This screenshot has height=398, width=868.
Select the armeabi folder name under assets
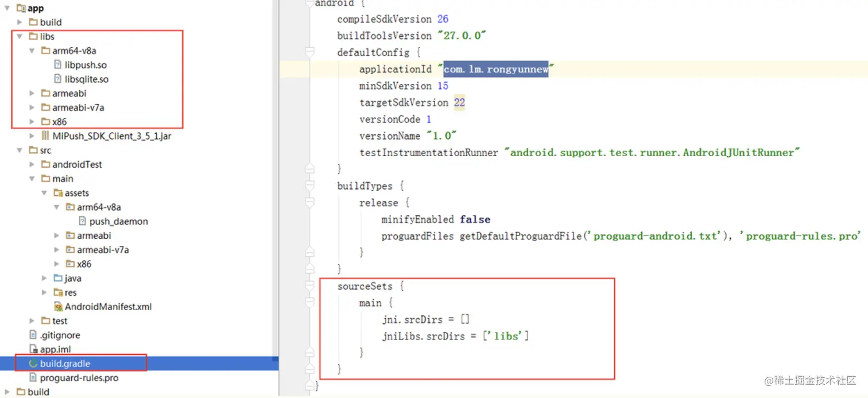(94, 235)
